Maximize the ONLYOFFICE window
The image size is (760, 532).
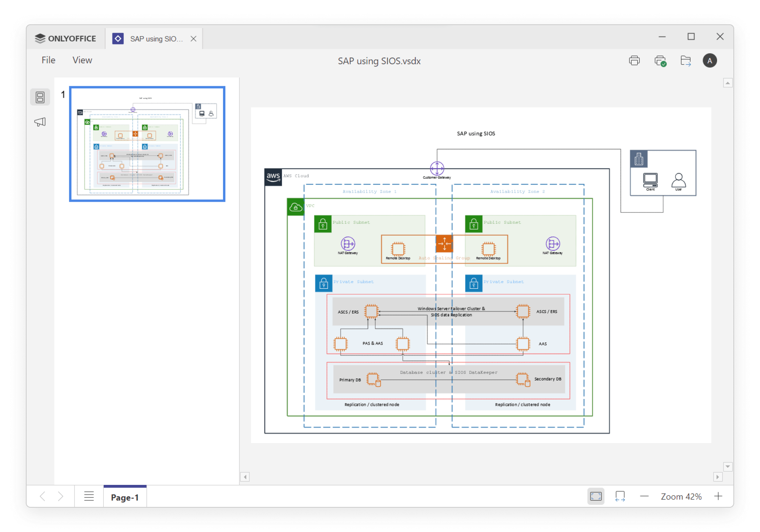(x=691, y=36)
